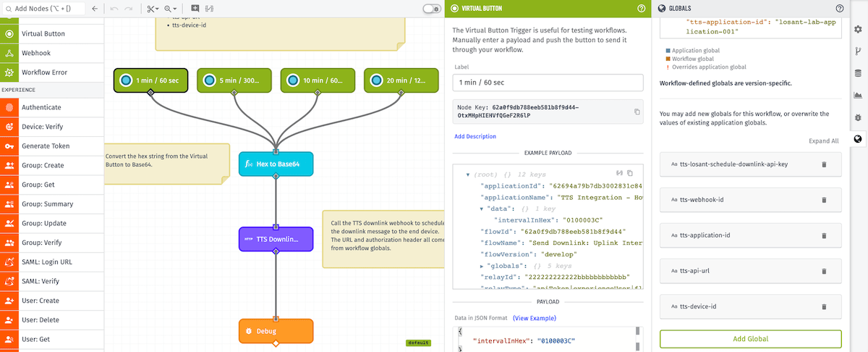Open the scissors cut dropdown
Screen dimensions: 868x352
153,9
